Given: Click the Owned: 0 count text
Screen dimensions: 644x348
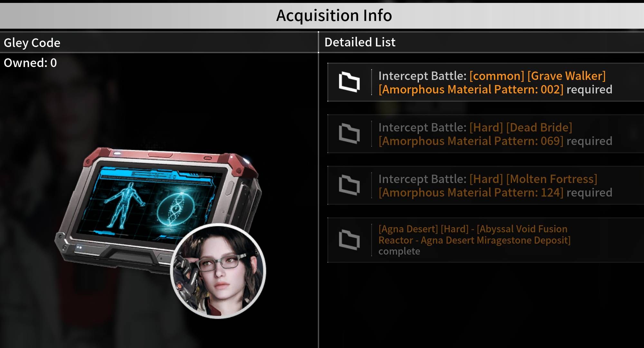Looking at the screenshot, I should [x=30, y=63].
